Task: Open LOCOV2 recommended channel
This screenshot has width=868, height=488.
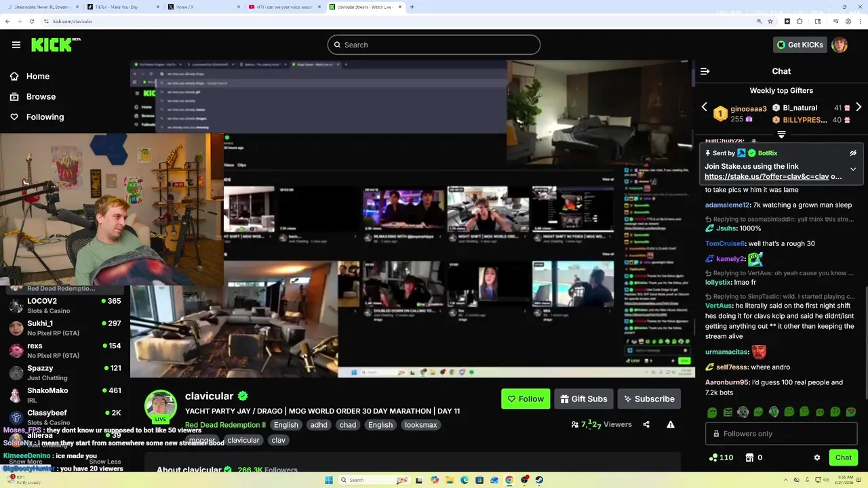Action: [65, 306]
